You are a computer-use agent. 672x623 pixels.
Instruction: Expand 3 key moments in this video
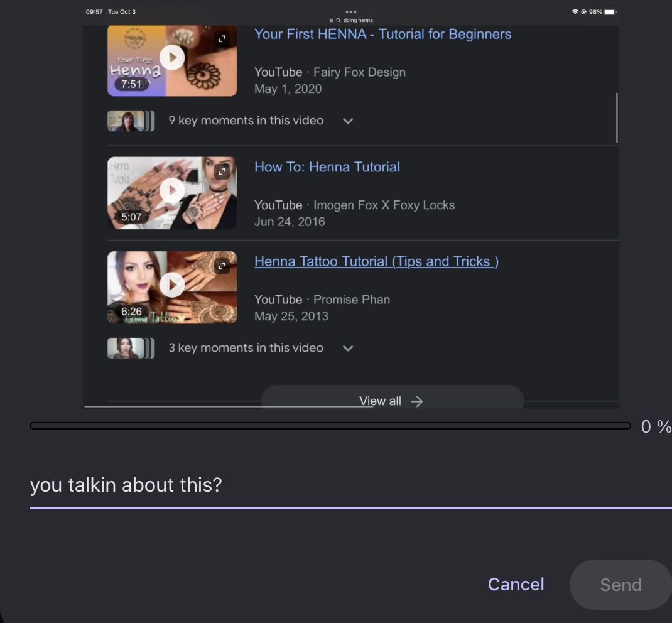point(348,349)
